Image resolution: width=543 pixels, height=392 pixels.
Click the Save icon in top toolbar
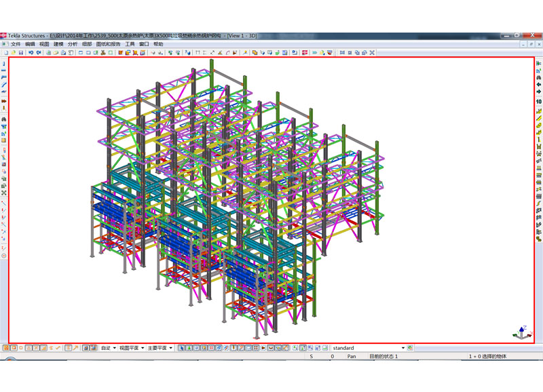coord(21,52)
